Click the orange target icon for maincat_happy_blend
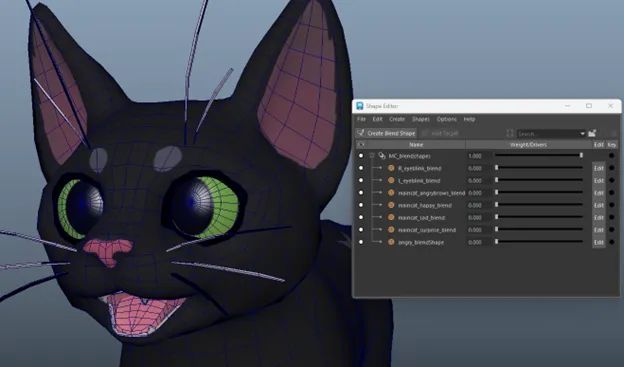The image size is (624, 367). click(391, 205)
